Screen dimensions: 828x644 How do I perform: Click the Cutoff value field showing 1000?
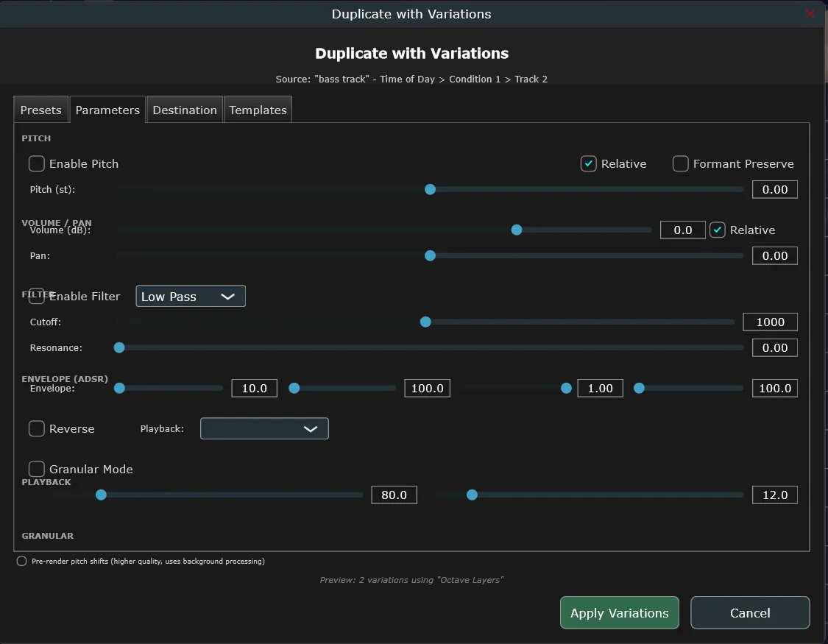770,322
